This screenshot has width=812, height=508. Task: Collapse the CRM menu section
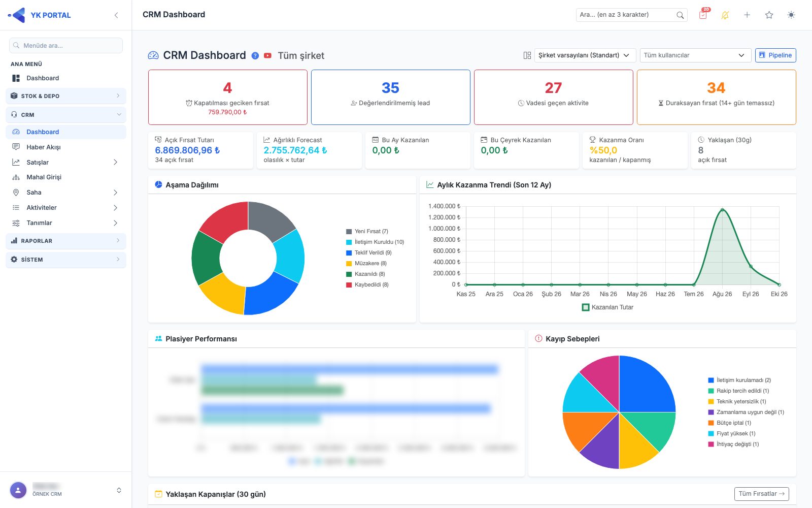[x=66, y=115]
